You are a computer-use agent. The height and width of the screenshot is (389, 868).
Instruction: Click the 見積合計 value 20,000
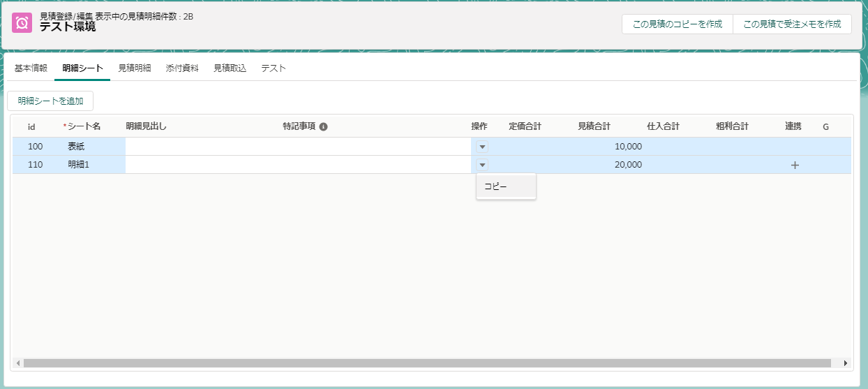[628, 165]
